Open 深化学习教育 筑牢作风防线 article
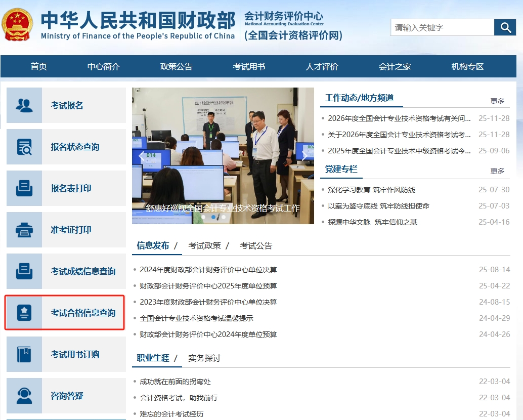Image resolution: width=523 pixels, height=420 pixels. click(371, 190)
